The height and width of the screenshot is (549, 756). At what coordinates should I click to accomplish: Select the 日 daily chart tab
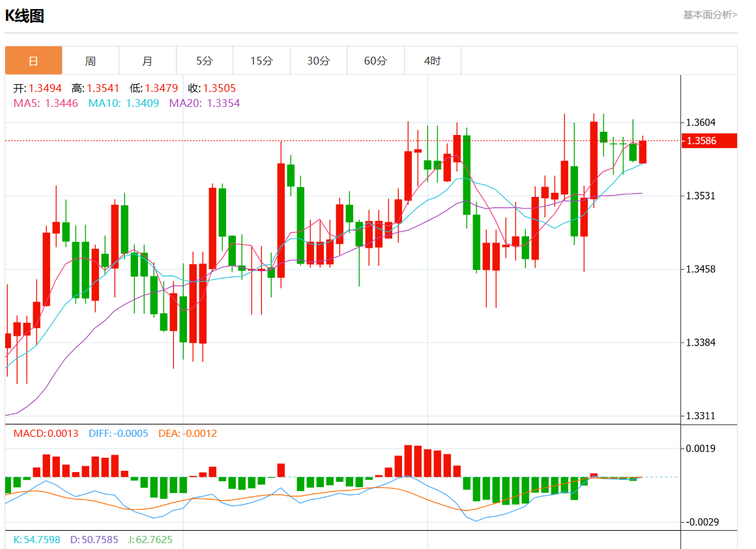click(34, 61)
